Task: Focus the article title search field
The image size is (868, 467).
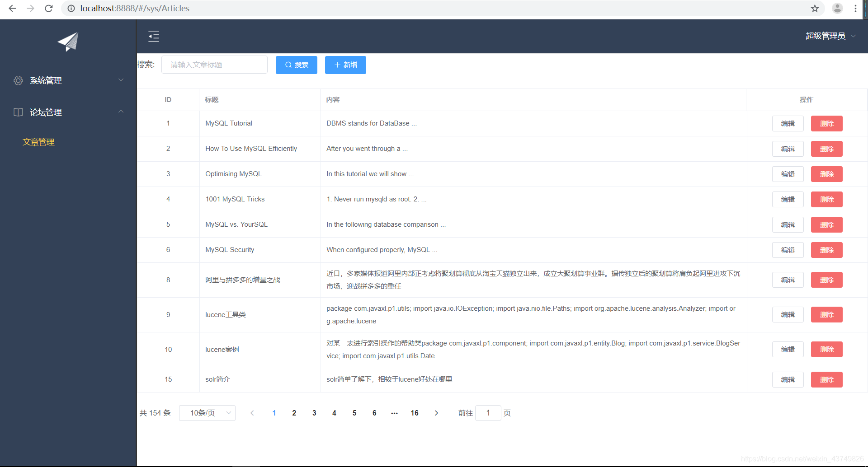Action: pyautogui.click(x=214, y=65)
